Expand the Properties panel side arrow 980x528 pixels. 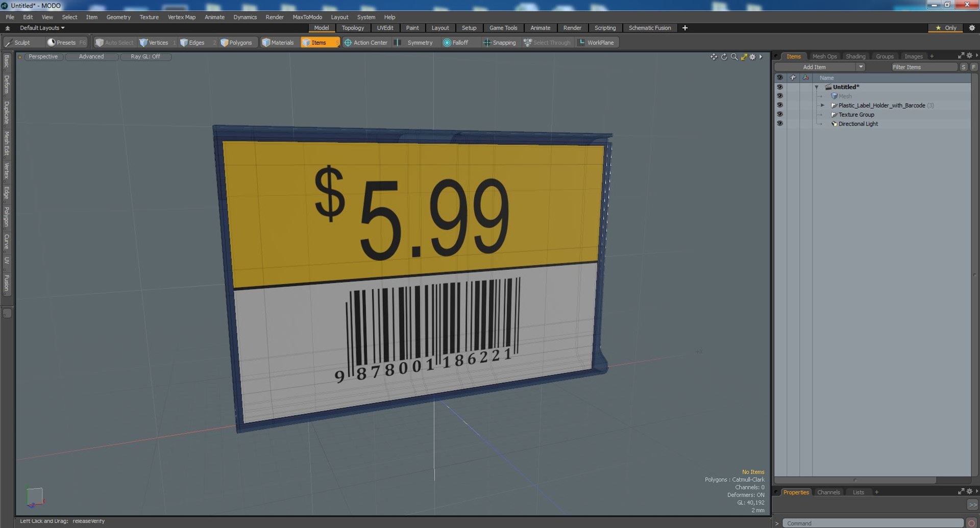977,491
